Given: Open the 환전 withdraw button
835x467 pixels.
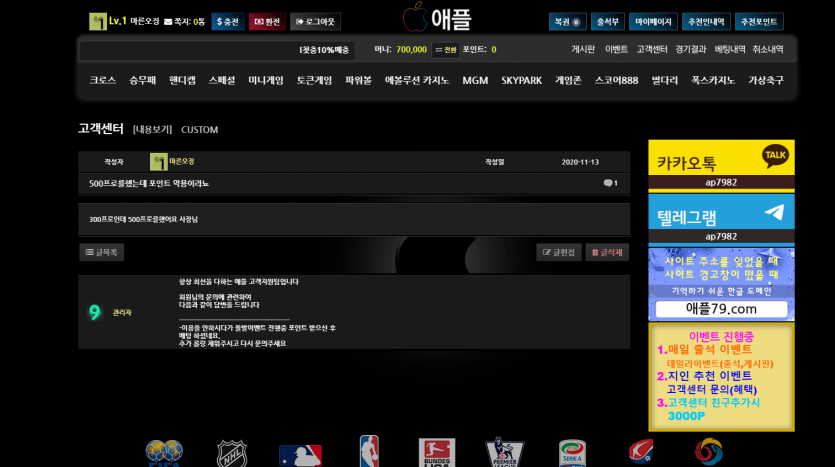Looking at the screenshot, I should point(267,22).
